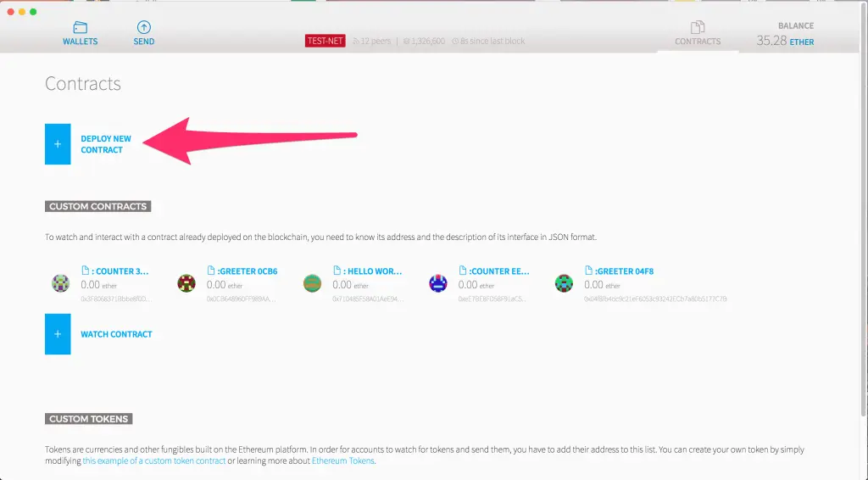
Task: Open the 'Ethereum Tokens' link
Action: (x=343, y=460)
